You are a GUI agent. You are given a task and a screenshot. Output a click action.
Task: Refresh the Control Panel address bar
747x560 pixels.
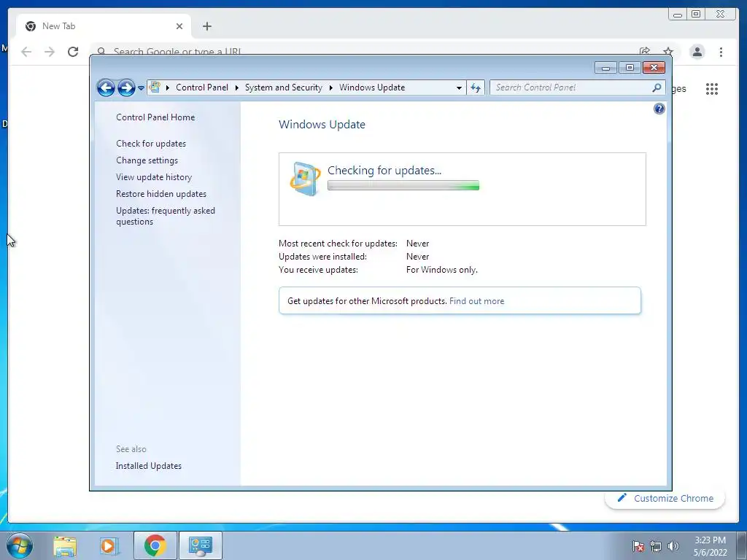(476, 87)
